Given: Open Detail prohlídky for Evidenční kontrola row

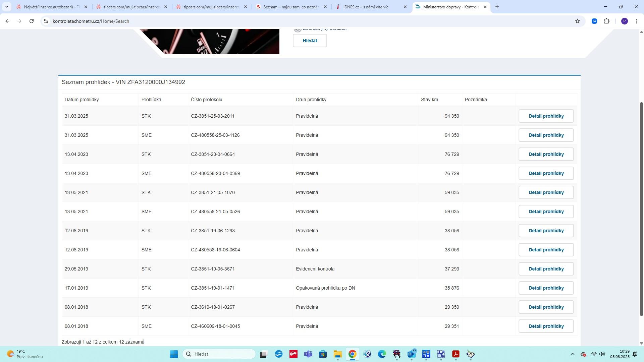Looking at the screenshot, I should (546, 269).
